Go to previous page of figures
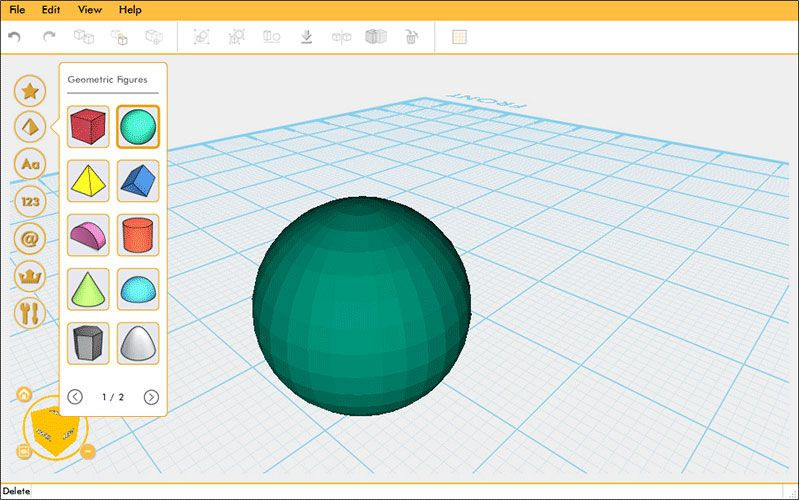 (75, 397)
